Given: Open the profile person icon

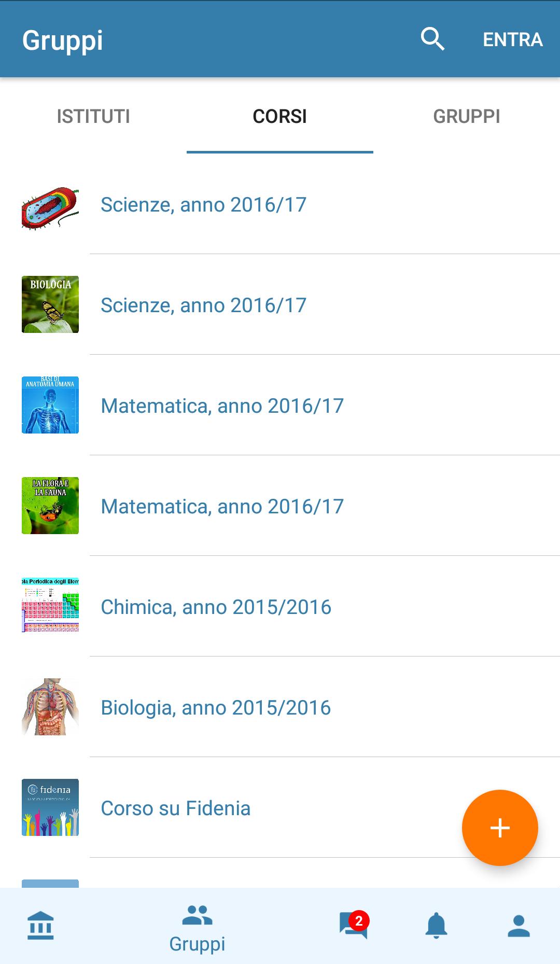Looking at the screenshot, I should (519, 925).
